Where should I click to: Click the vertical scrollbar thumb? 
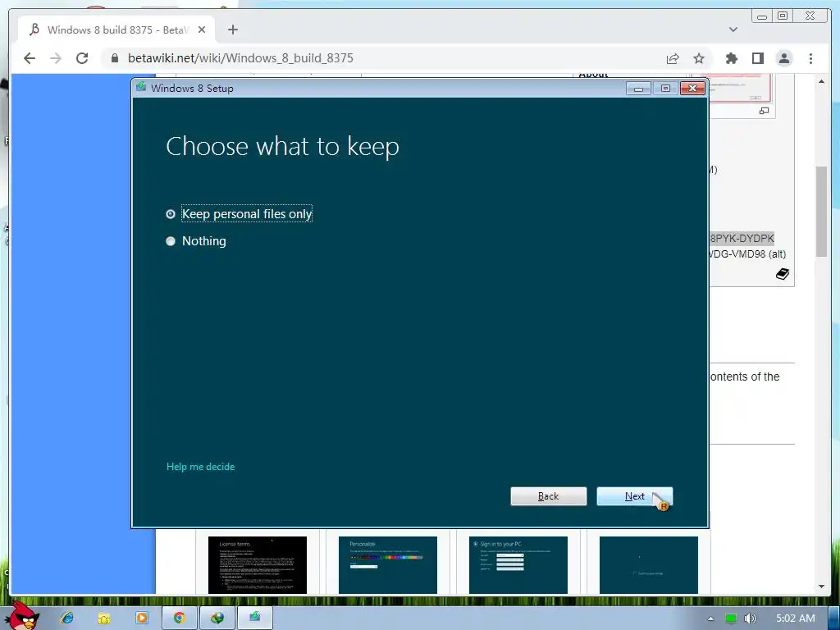(x=821, y=211)
